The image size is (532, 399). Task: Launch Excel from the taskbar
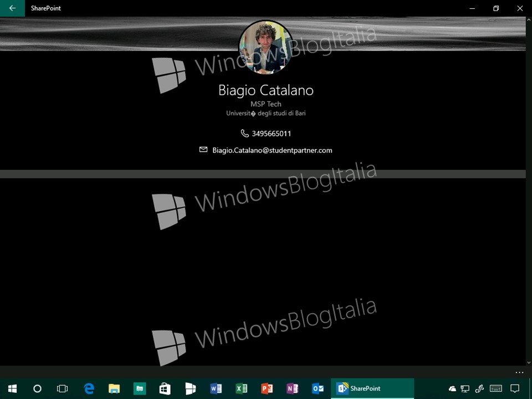tap(241, 388)
